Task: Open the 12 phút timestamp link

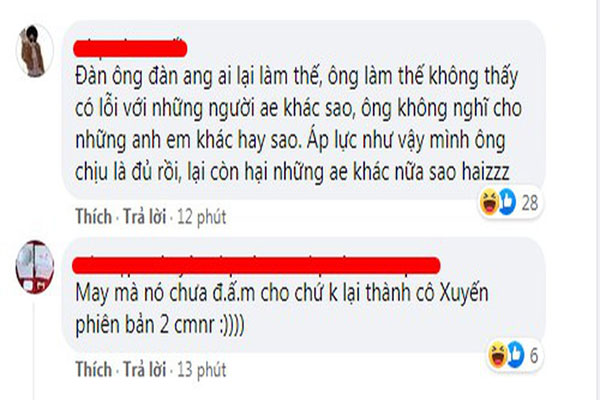Action: pyautogui.click(x=202, y=217)
